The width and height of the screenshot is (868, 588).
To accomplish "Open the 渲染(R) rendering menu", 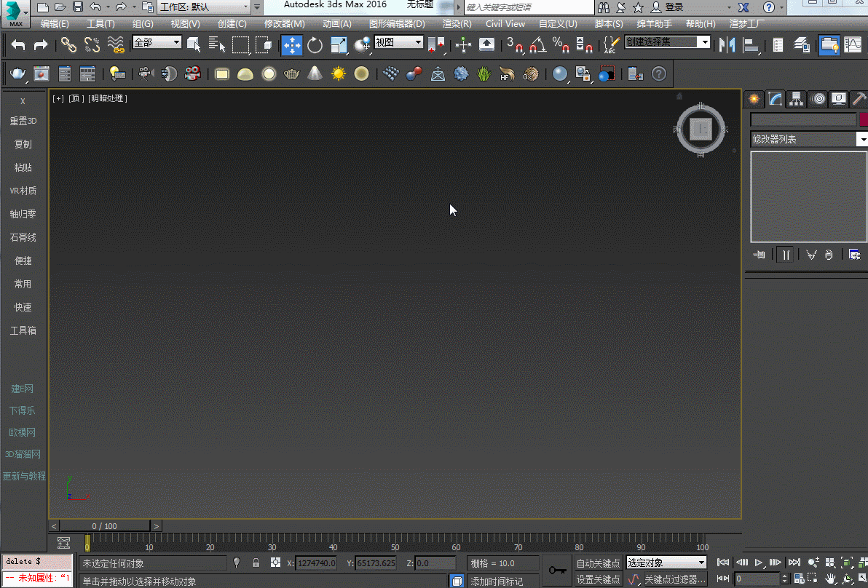I will tap(457, 24).
